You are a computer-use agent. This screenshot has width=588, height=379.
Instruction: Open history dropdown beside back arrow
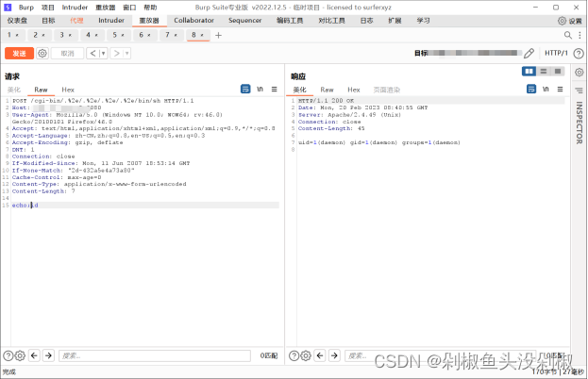click(x=104, y=53)
